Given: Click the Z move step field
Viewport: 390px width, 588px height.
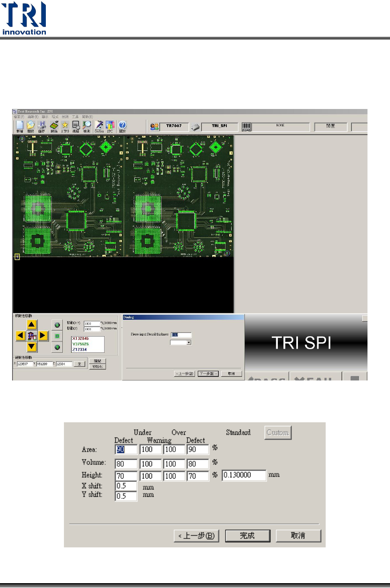Looking at the screenshot, I should tap(92, 329).
